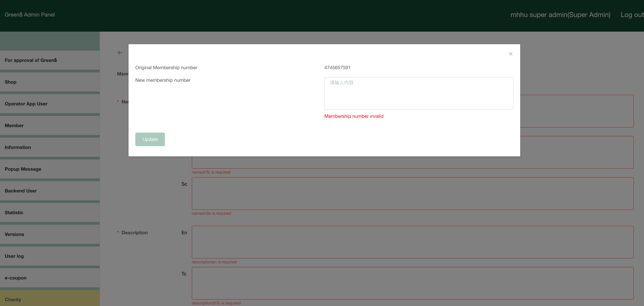
Task: Click the back arrow icon
Action: click(120, 53)
